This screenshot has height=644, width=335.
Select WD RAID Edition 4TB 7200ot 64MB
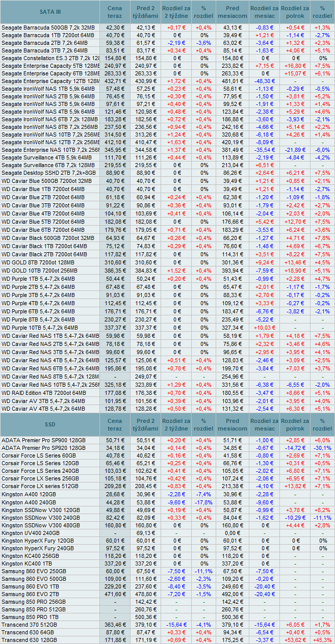pyautogui.click(x=45, y=393)
